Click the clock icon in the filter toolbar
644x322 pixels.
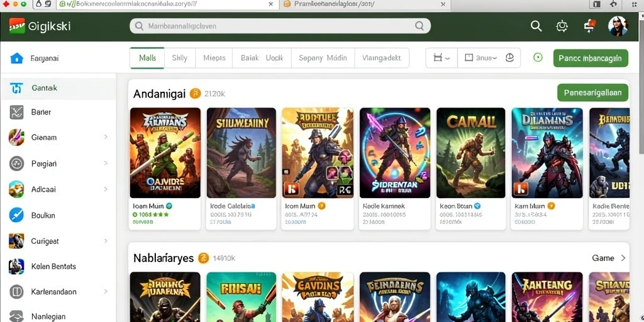click(x=509, y=58)
